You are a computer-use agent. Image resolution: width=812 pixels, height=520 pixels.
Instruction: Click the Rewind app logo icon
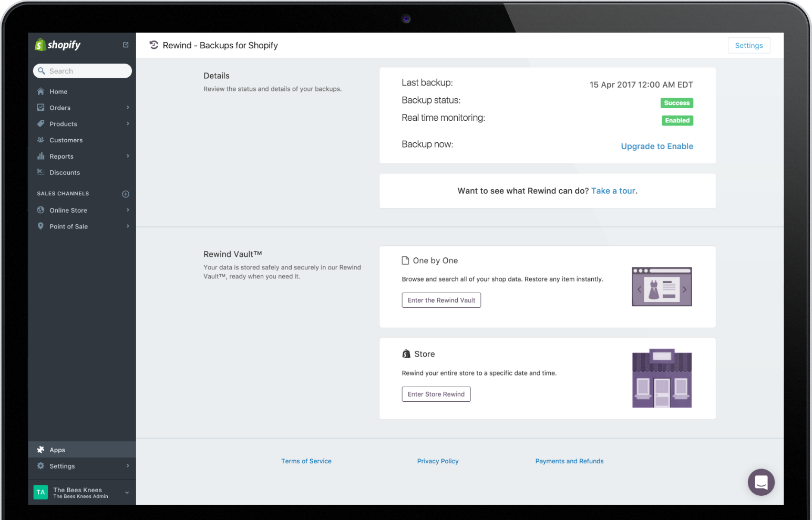click(154, 45)
